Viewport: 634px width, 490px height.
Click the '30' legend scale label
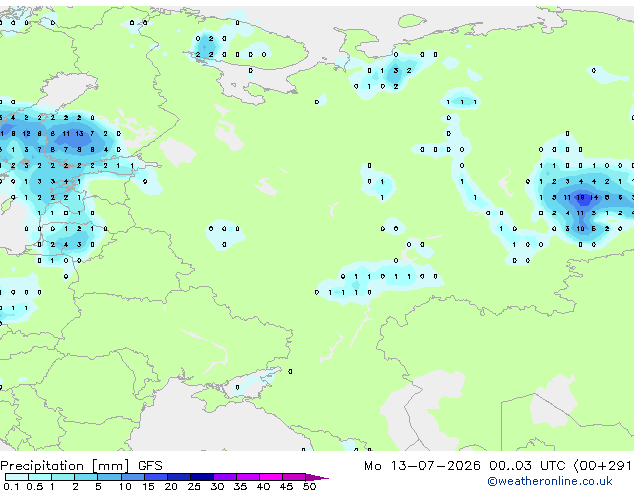pos(217,486)
